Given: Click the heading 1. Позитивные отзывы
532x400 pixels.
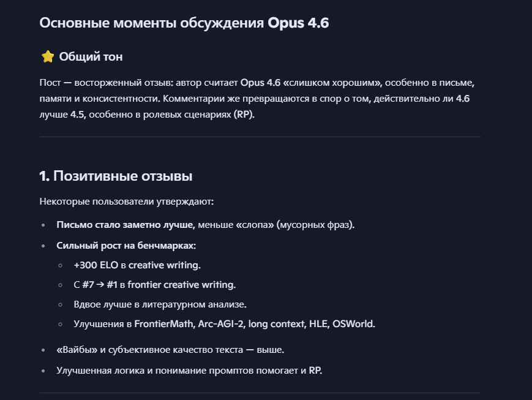Looking at the screenshot, I should coord(116,176).
